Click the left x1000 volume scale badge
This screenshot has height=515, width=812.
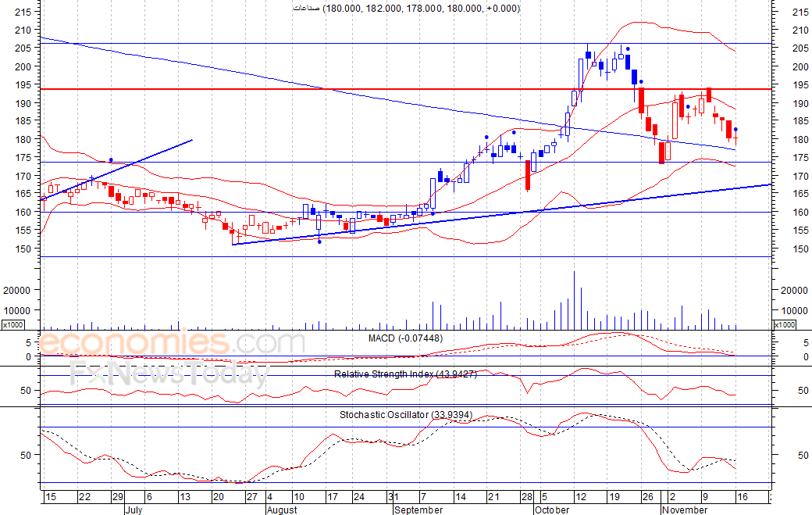[x=12, y=324]
